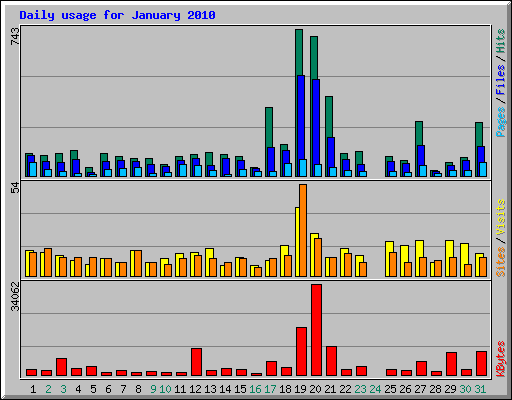
Task: Click the red KBytes bar for day 21
Action: click(x=331, y=361)
